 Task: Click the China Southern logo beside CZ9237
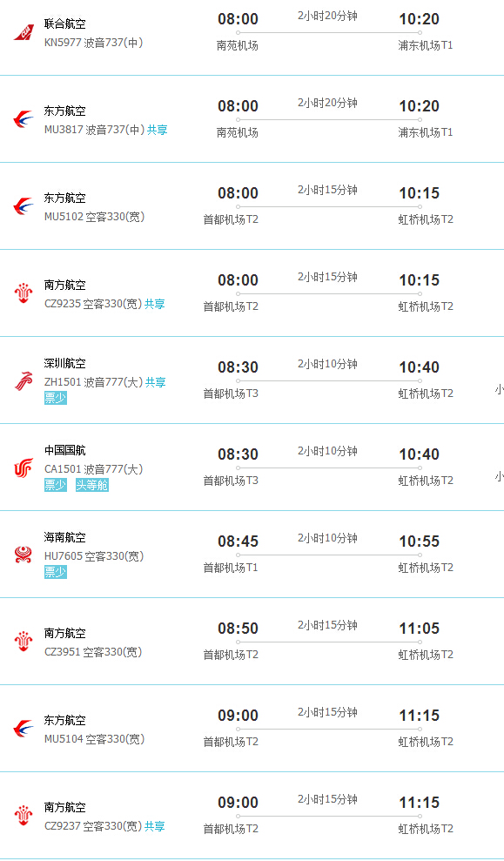(24, 816)
